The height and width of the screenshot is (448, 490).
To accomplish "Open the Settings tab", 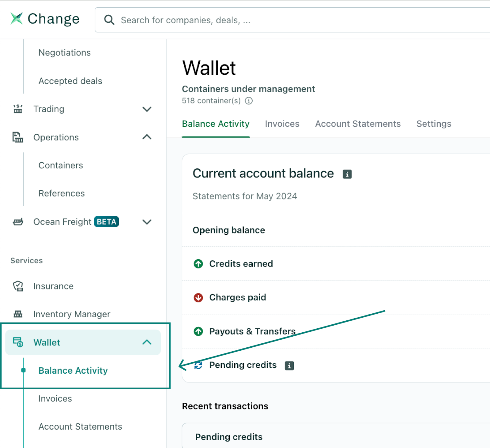I will click(x=434, y=124).
